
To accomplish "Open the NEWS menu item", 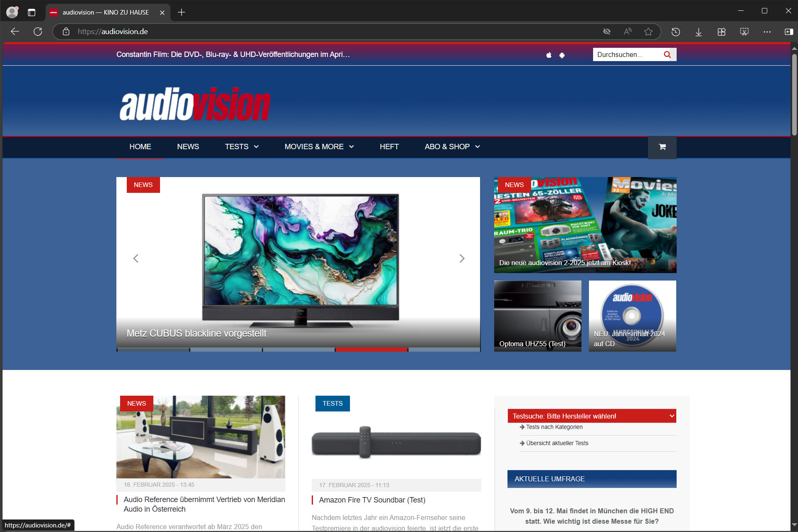I will [188, 147].
